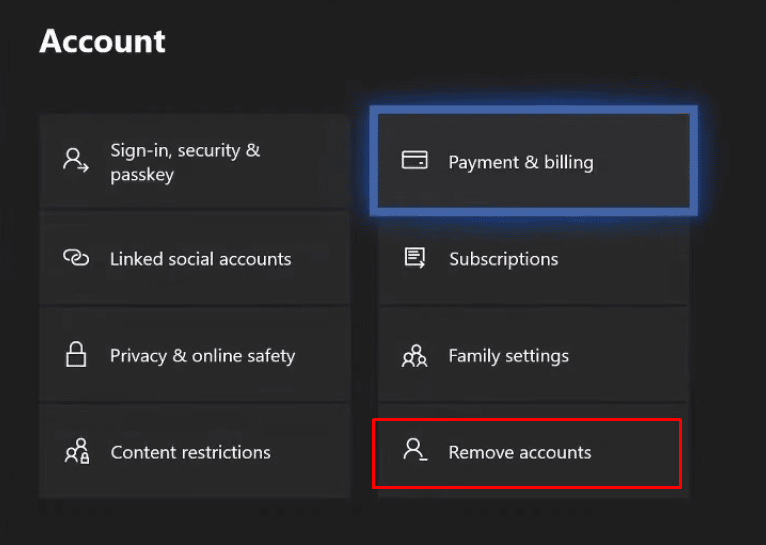The image size is (766, 545).
Task: Click the credit card icon
Action: click(414, 161)
